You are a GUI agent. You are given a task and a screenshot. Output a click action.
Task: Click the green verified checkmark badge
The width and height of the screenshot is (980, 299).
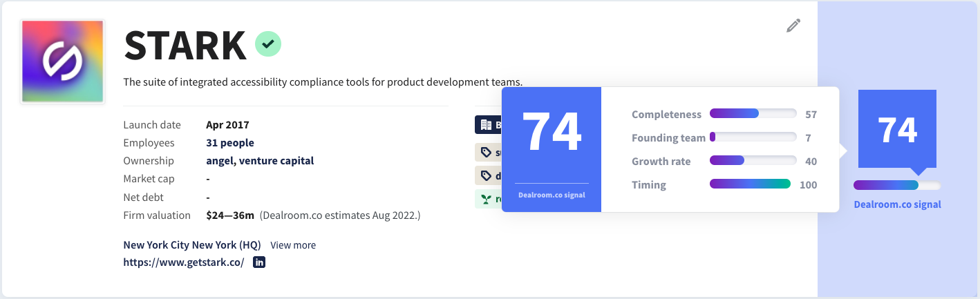(268, 44)
